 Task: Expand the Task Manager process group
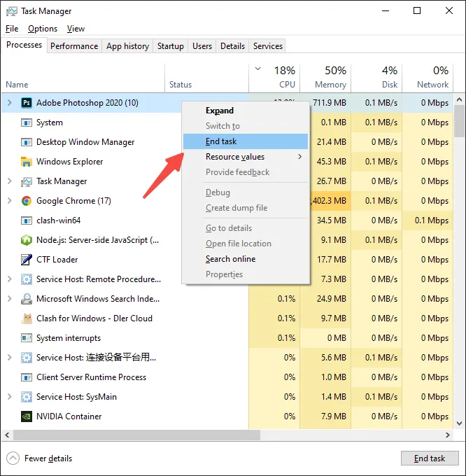pos(9,181)
